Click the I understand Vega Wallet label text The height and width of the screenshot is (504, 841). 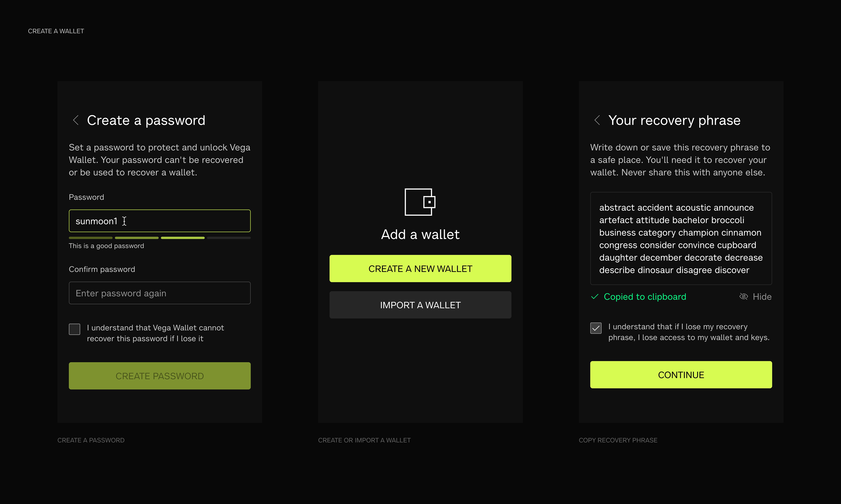coord(155,333)
